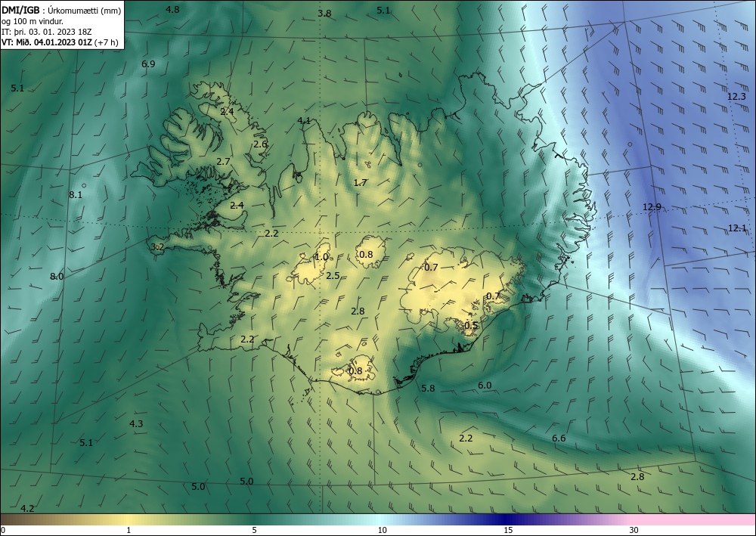Click the 2.5 value in central Iceland
This screenshot has height=536, width=756.
point(333,276)
